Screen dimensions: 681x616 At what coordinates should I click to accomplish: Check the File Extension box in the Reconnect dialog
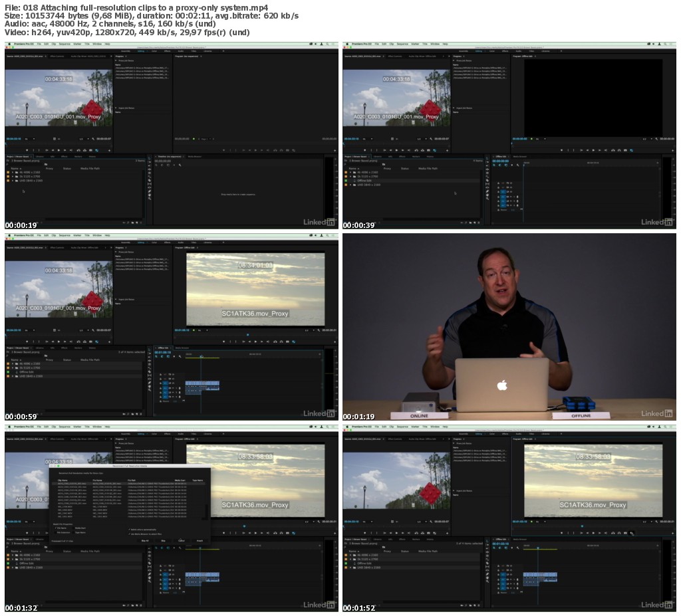tap(55, 533)
